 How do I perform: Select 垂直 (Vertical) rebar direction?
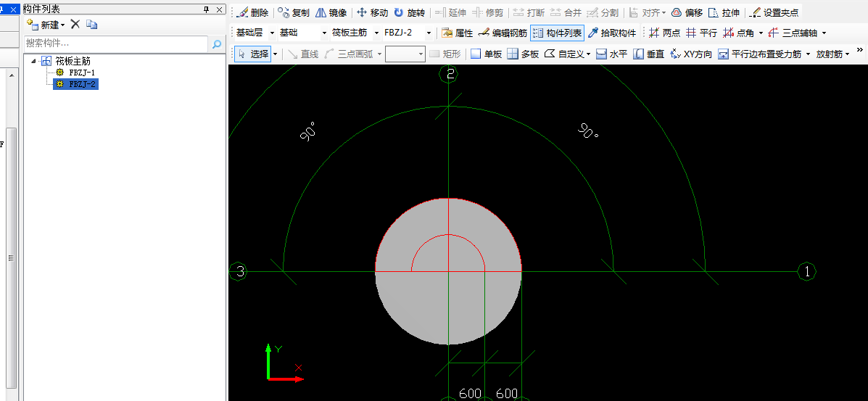click(x=649, y=54)
